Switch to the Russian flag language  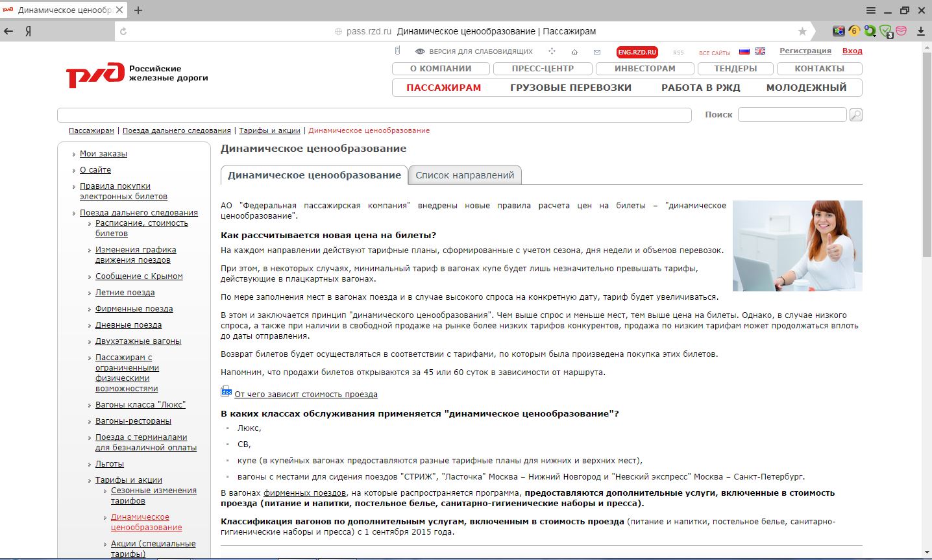click(744, 51)
